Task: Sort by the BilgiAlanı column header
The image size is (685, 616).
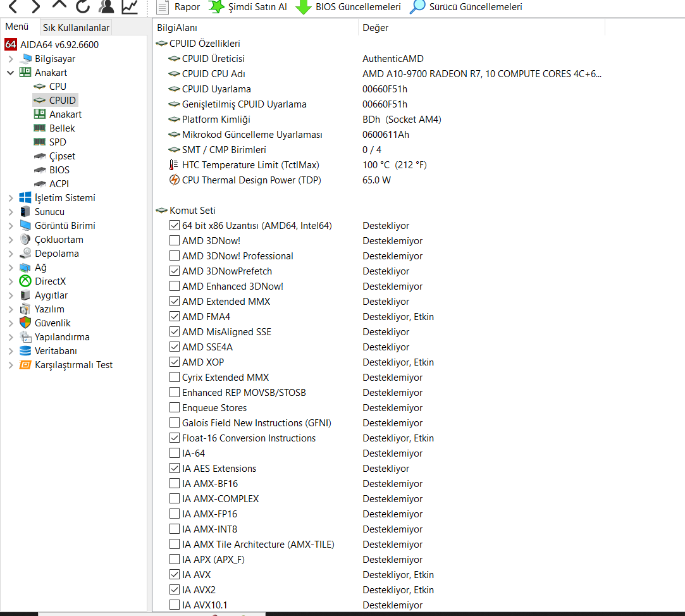Action: pos(255,28)
